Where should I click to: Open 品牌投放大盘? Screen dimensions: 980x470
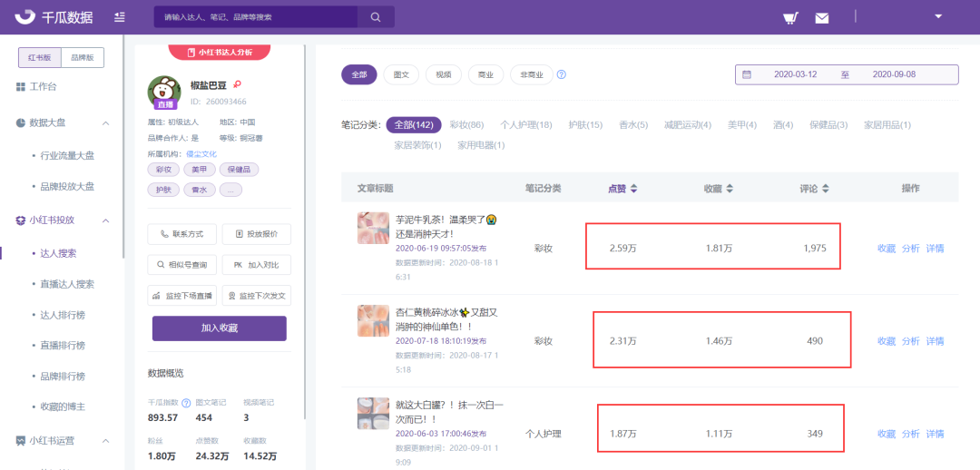click(x=67, y=186)
